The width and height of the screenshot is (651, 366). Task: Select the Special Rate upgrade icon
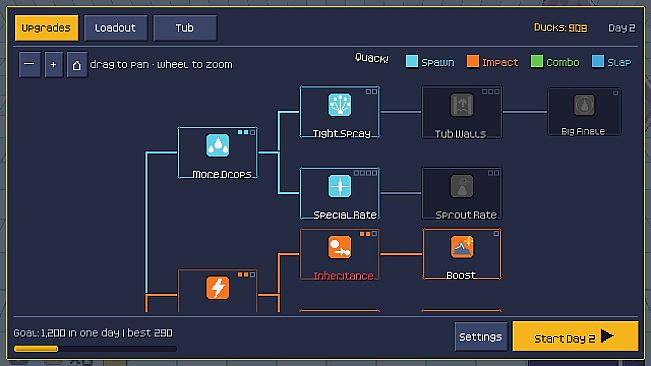click(340, 186)
